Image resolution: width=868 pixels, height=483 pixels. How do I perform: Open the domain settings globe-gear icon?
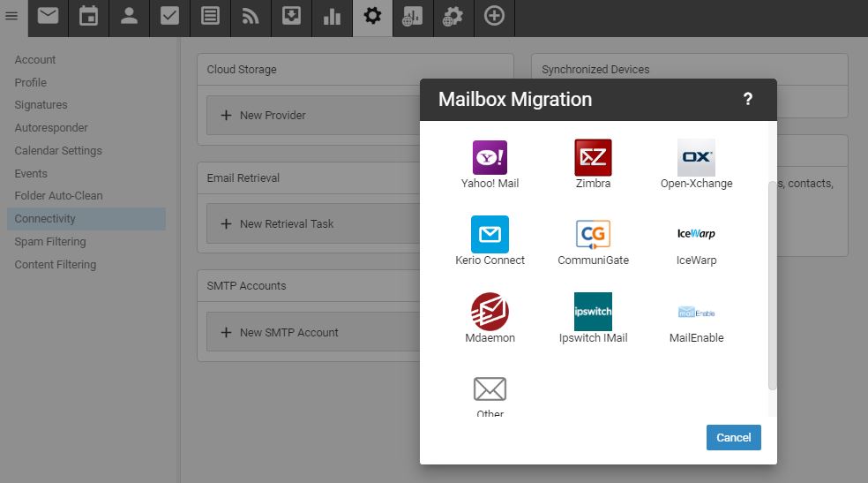coord(453,16)
